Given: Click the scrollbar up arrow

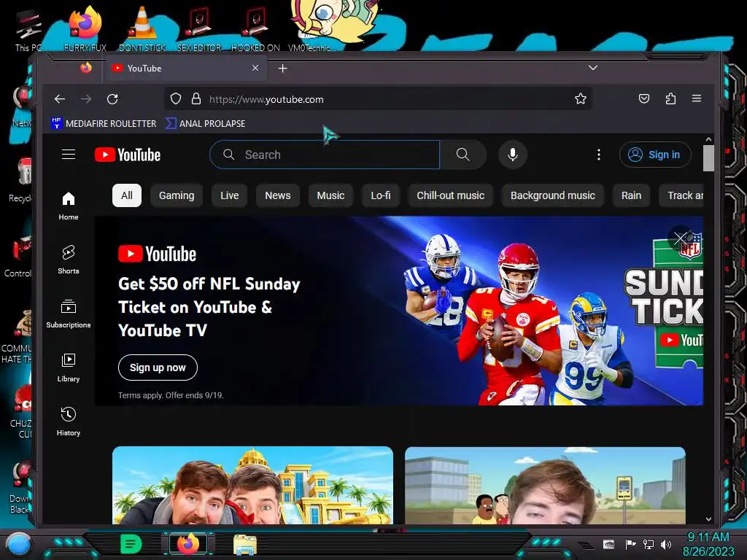Looking at the screenshot, I should pyautogui.click(x=708, y=139).
